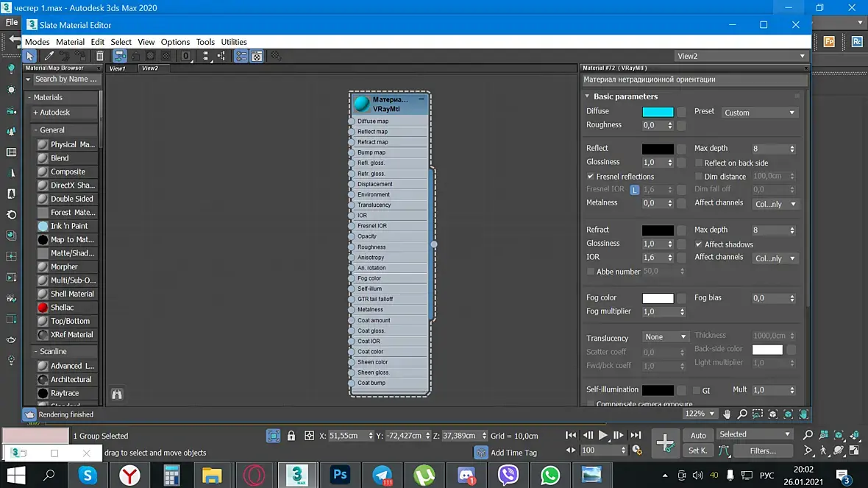Open Refract Affect channels dropdown

pos(775,258)
